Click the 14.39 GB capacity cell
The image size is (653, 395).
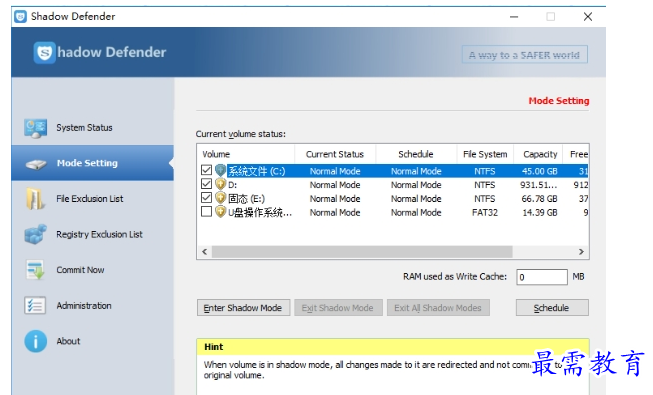[x=540, y=212]
